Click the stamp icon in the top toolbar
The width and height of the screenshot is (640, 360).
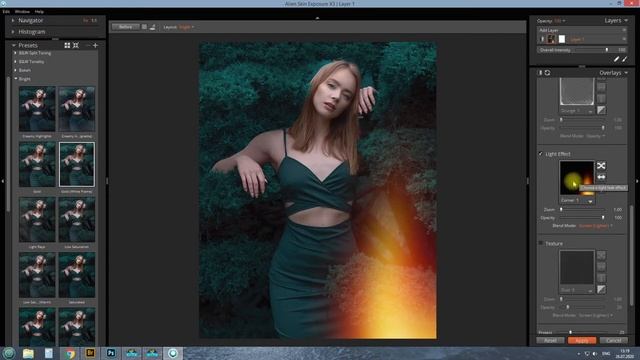(153, 27)
